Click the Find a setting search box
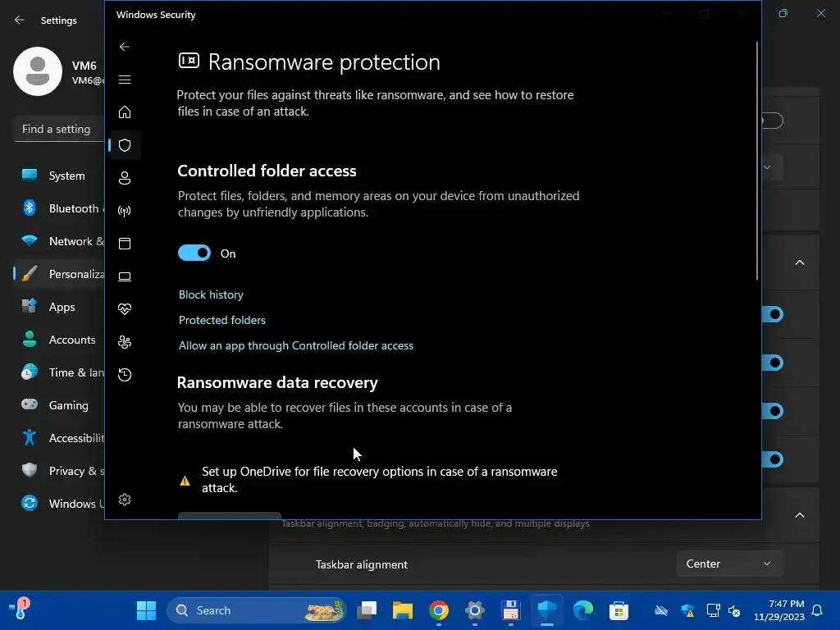Viewport: 840px width, 630px height. 58,129
